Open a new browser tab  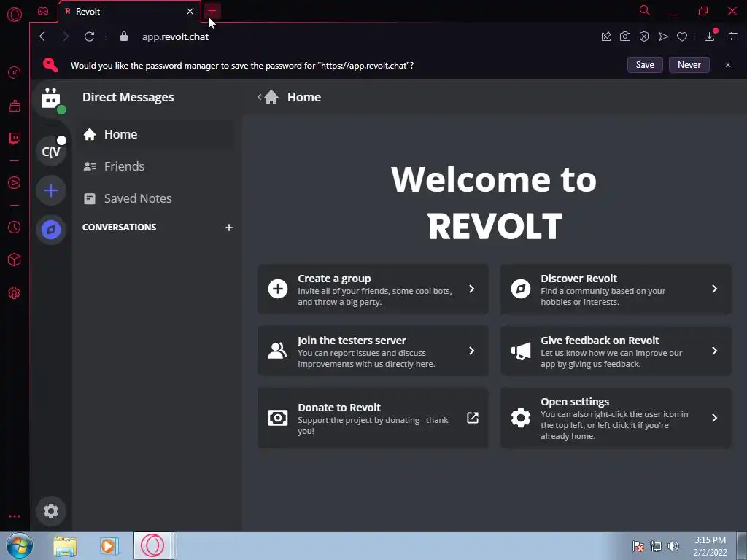pos(212,10)
